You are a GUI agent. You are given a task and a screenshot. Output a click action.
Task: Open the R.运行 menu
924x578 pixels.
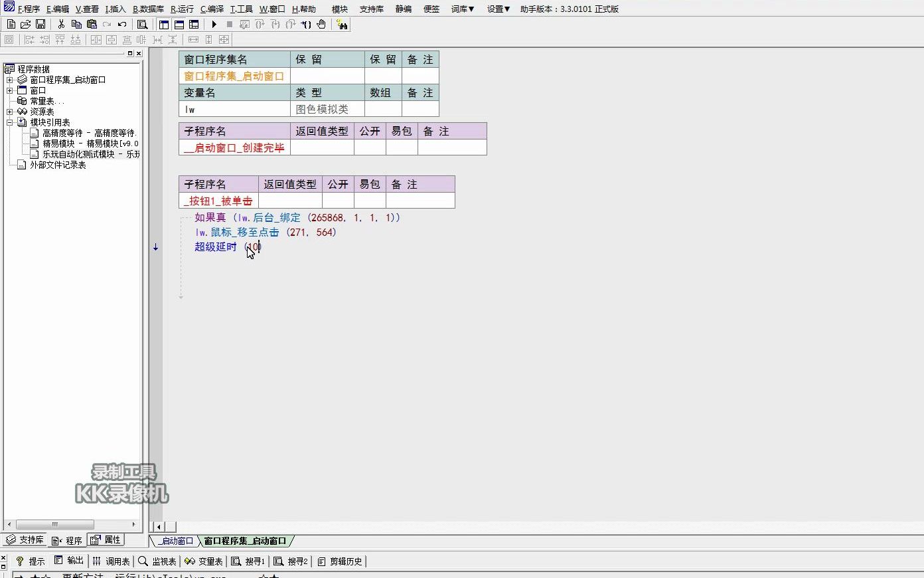point(182,9)
